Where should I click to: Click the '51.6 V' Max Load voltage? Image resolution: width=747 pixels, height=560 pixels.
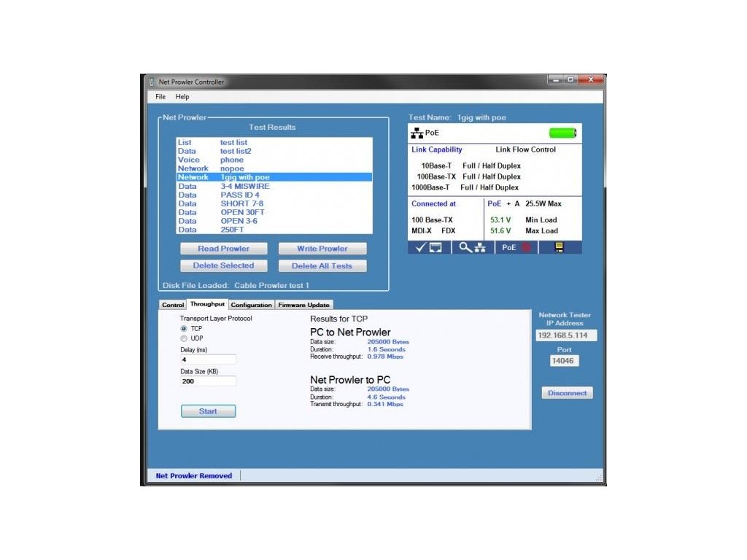(x=500, y=231)
